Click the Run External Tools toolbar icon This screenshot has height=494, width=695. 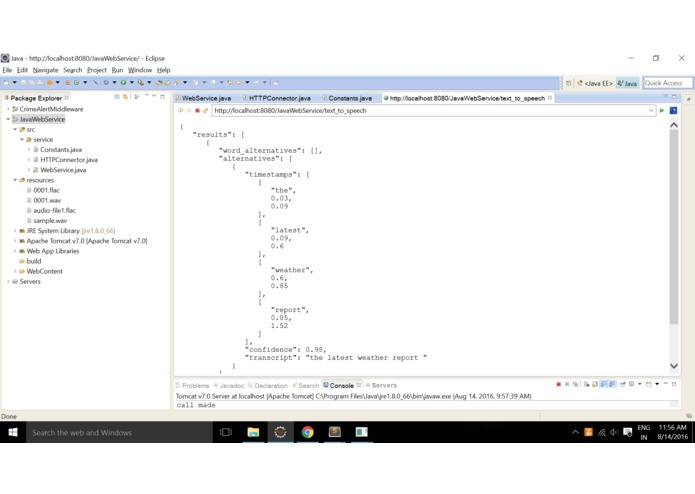[141, 83]
